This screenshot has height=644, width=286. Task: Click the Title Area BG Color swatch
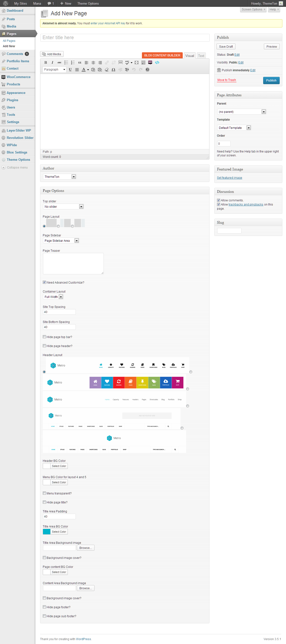tap(47, 532)
